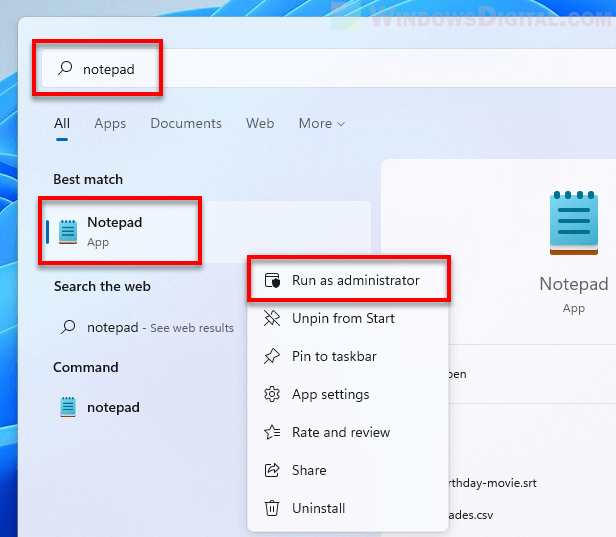This screenshot has width=616, height=537.
Task: Click the search magnifier icon in search box
Action: pyautogui.click(x=65, y=68)
